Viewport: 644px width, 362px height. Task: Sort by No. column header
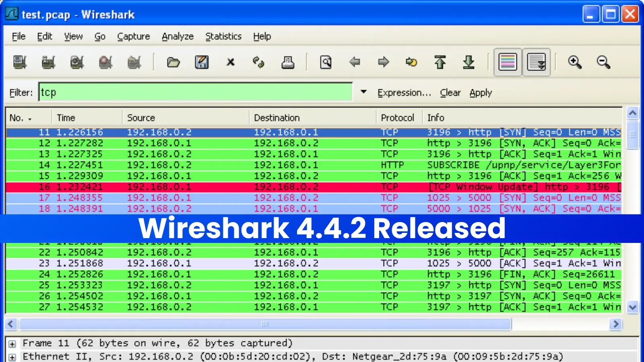tap(29, 118)
